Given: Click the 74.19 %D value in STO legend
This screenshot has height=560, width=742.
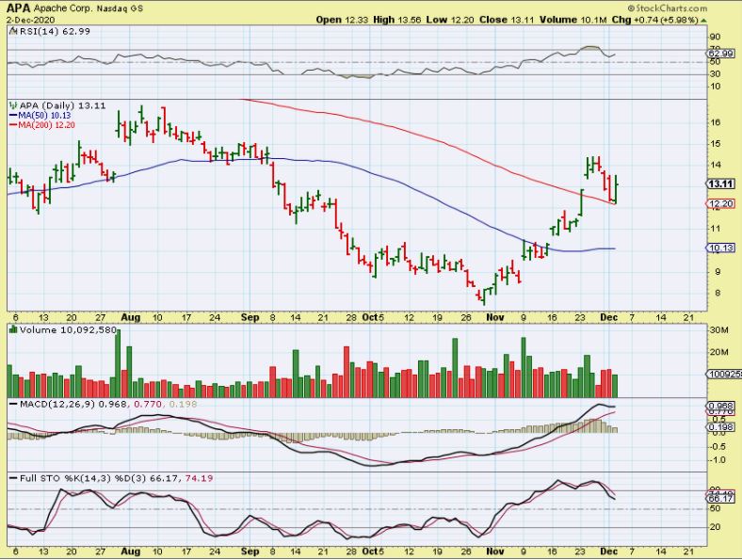Looking at the screenshot, I should click(x=200, y=478).
